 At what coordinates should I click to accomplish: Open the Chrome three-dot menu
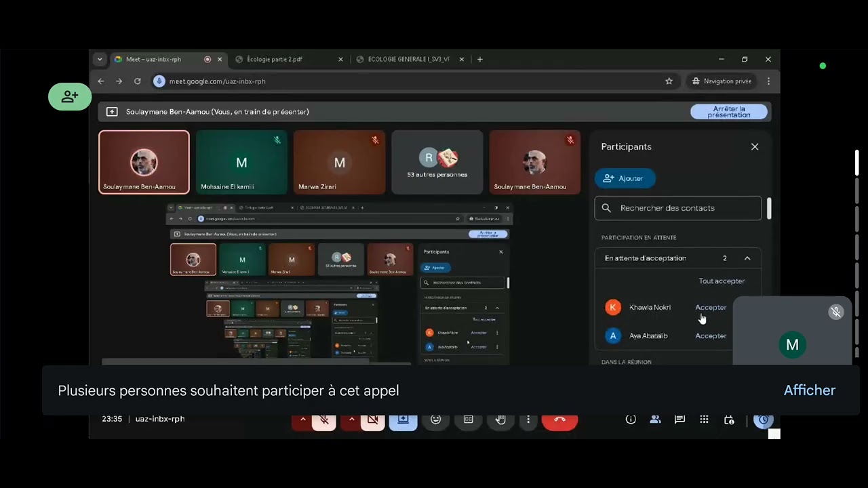click(768, 81)
